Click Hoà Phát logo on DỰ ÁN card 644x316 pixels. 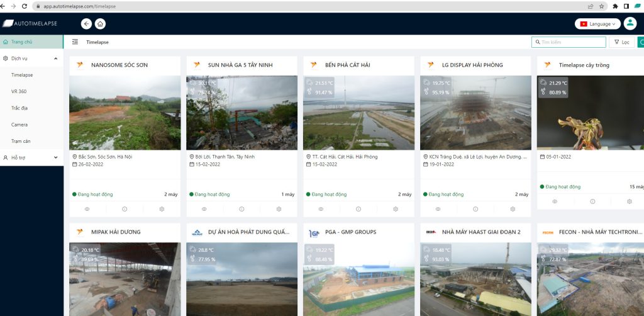click(x=197, y=232)
